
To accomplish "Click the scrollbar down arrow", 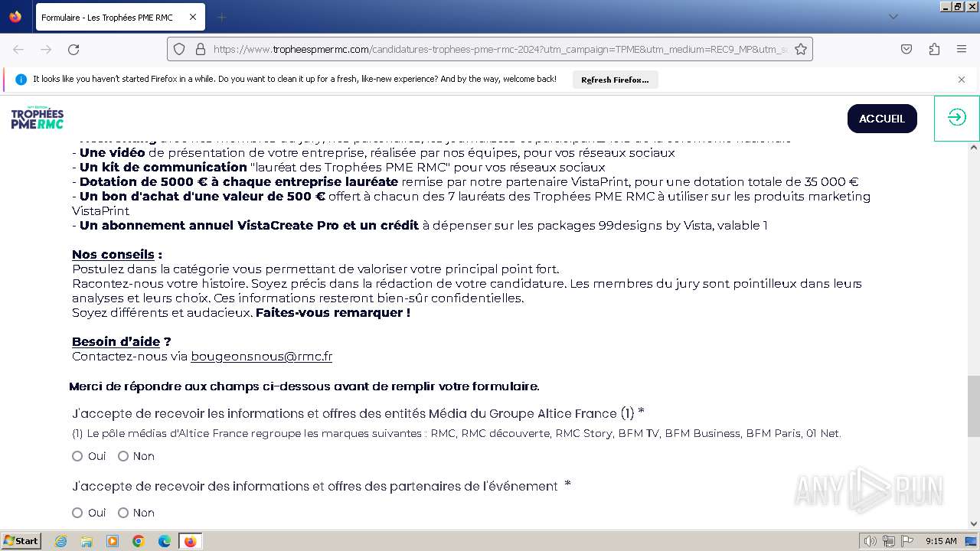I will pos(974,524).
